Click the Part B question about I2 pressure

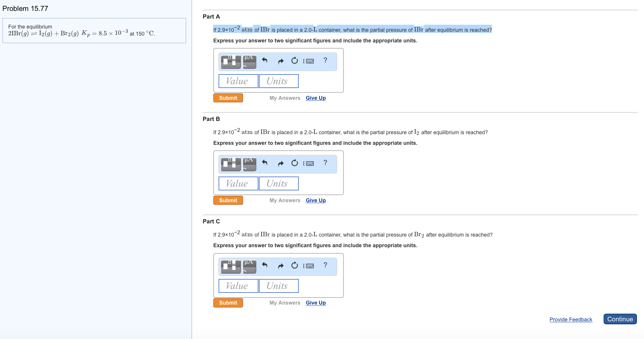click(351, 132)
